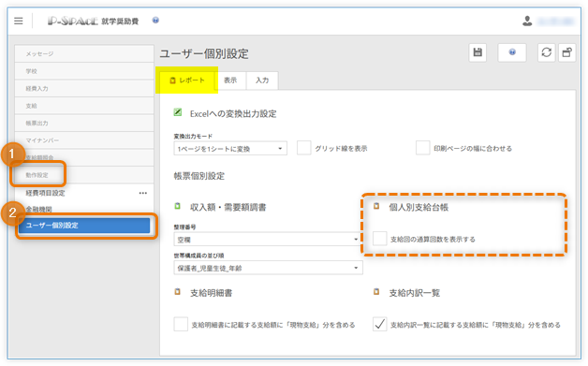Open マイナンバー in the sidebar
This screenshot has width=588, height=366.
(x=84, y=140)
